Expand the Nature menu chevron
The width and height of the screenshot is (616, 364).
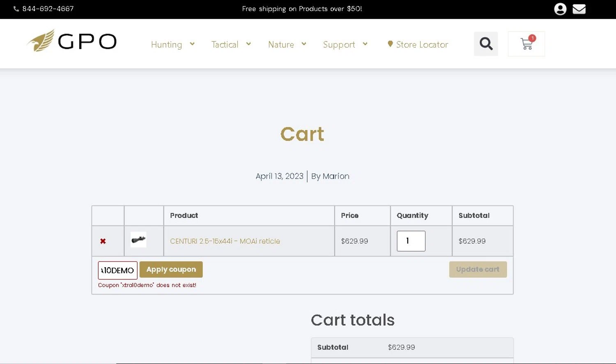304,44
